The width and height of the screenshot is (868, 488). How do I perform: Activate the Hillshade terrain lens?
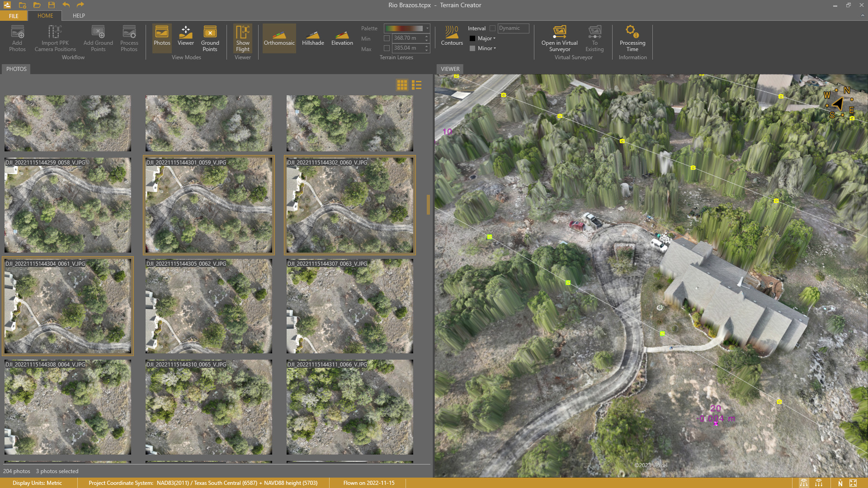tap(313, 38)
